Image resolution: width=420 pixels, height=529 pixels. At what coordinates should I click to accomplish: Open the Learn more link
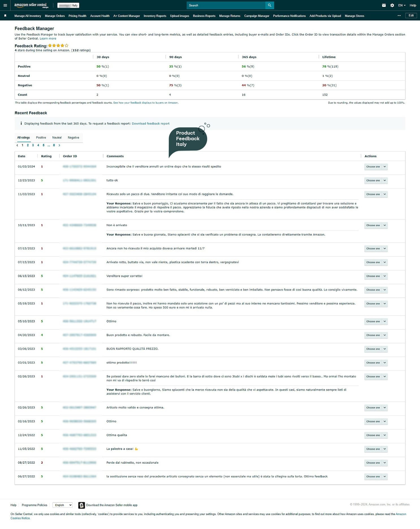pyautogui.click(x=48, y=38)
